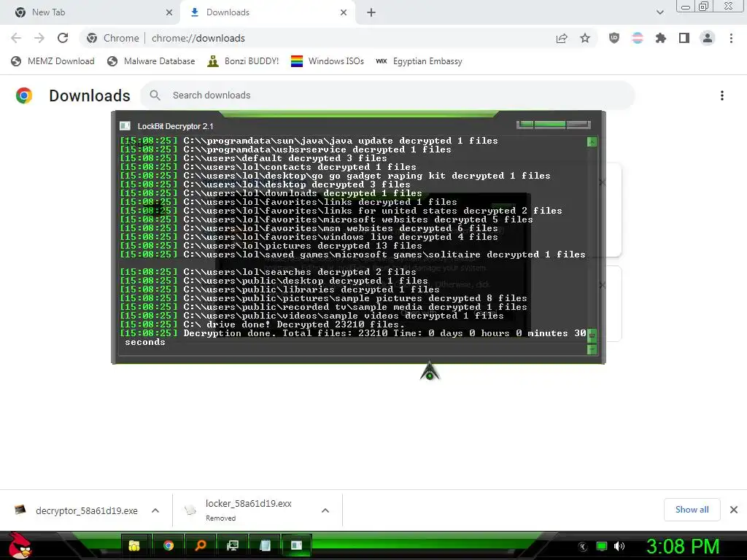Click the LockBit window minimize button

[525, 125]
